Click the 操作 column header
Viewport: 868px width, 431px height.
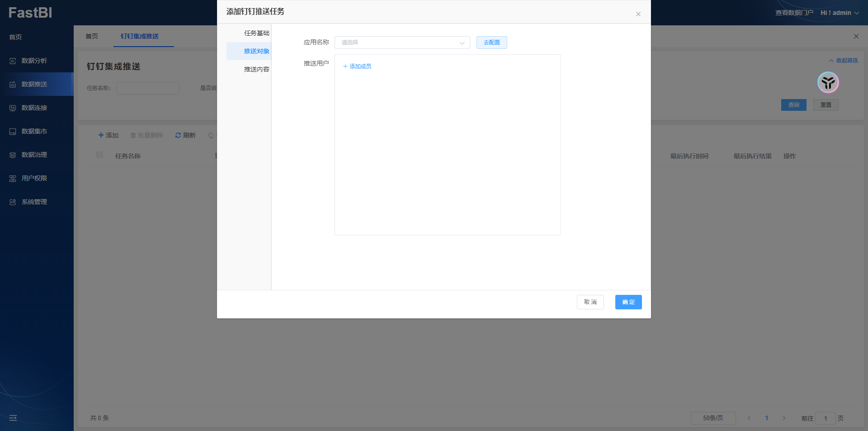tap(790, 156)
